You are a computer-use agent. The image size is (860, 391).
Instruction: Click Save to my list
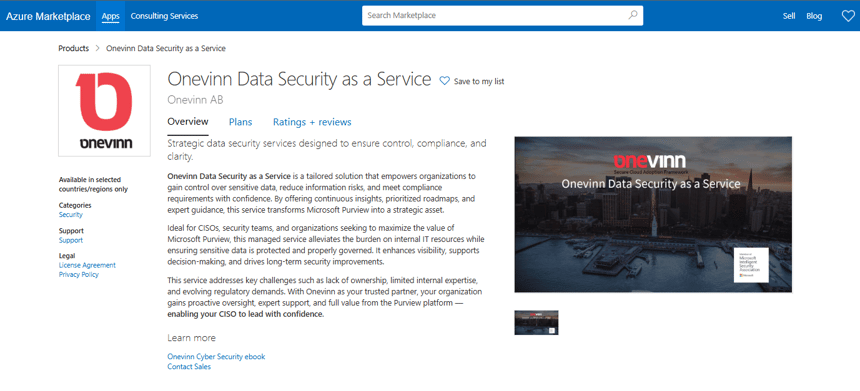[x=479, y=81]
